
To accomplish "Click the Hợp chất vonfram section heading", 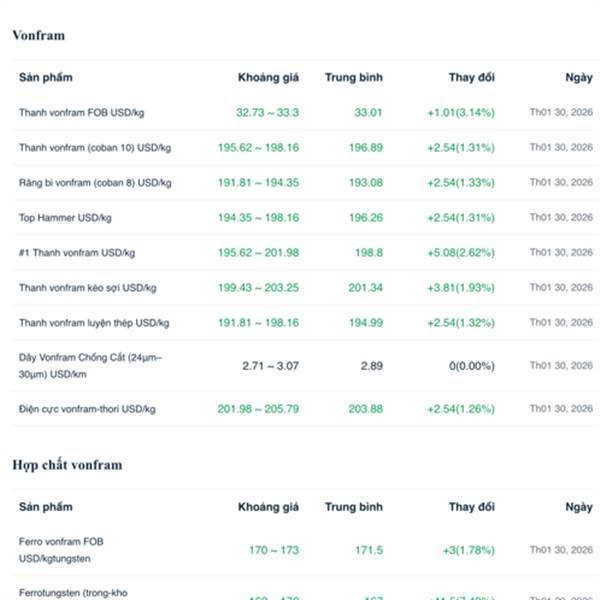I will (65, 465).
